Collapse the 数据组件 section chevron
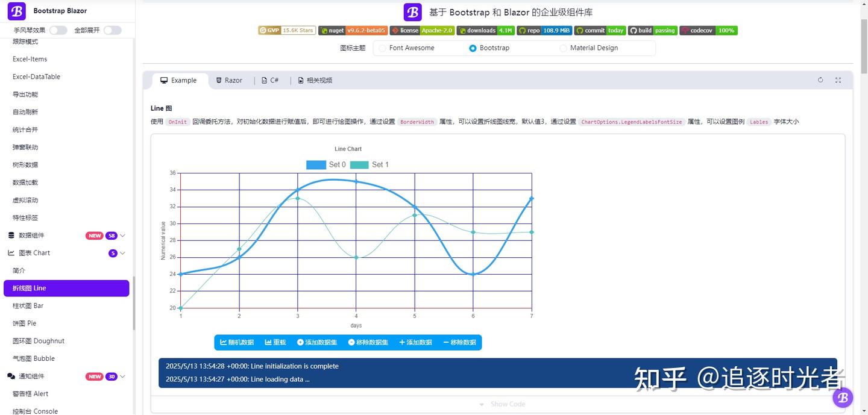The image size is (868, 415). click(x=123, y=236)
